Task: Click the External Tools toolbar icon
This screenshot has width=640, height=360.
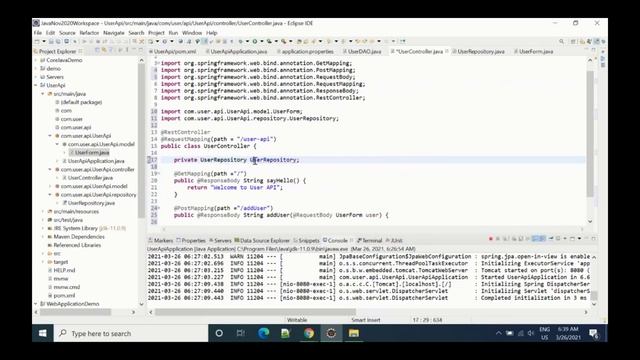Action: point(284,41)
